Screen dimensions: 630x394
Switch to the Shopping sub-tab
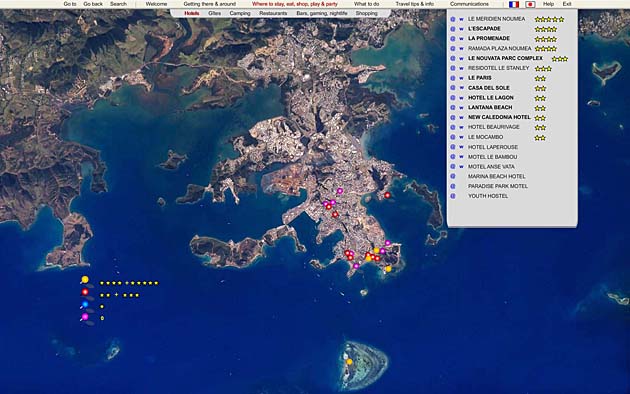pos(366,13)
